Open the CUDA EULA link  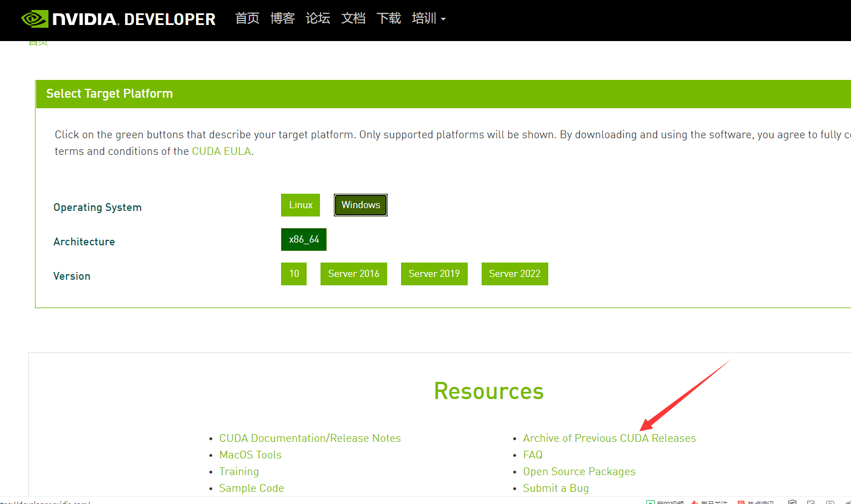222,151
